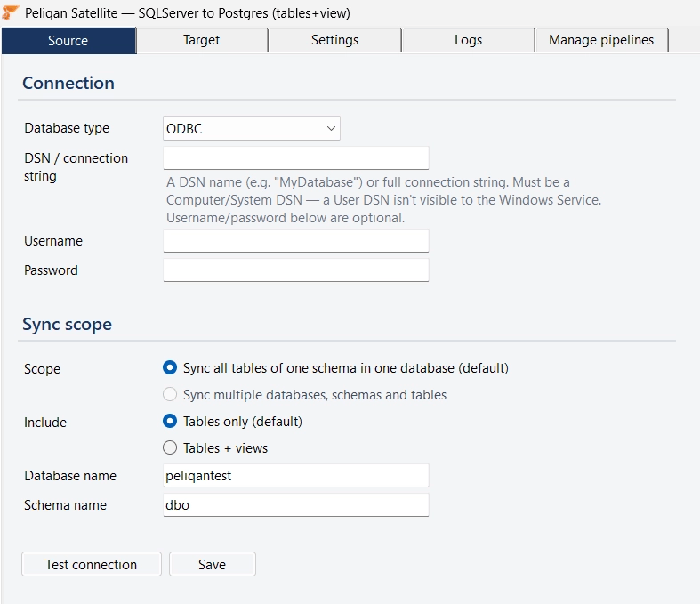The width and height of the screenshot is (700, 604).
Task: Go to the Settings tab
Action: (334, 40)
